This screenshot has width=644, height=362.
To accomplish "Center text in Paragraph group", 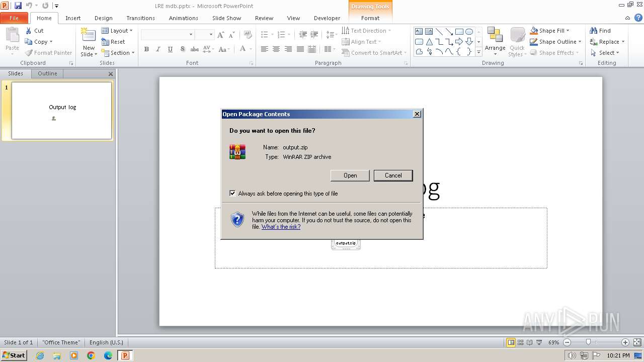I will point(276,49).
